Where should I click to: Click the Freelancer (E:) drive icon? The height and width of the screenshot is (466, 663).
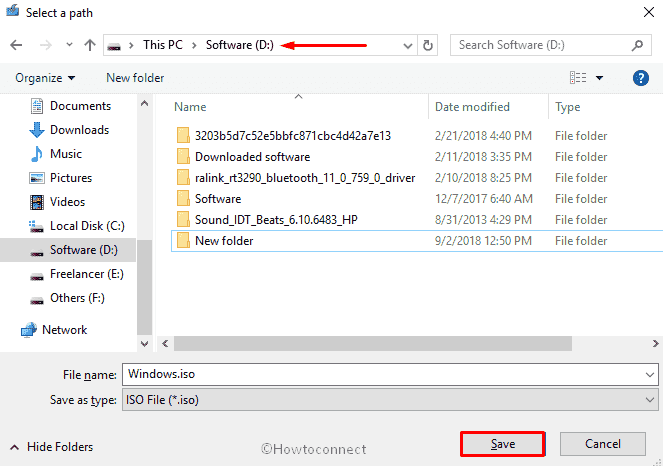point(37,277)
